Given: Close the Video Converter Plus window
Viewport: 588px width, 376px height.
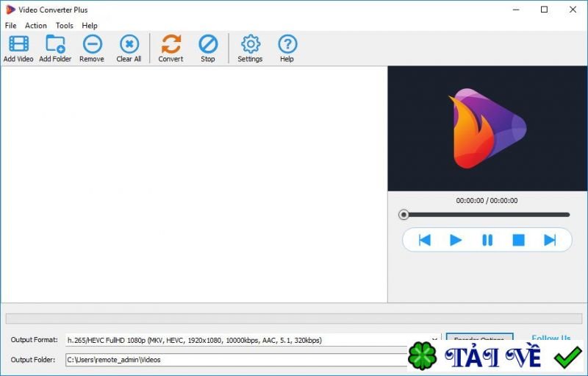Looking at the screenshot, I should click(x=573, y=10).
